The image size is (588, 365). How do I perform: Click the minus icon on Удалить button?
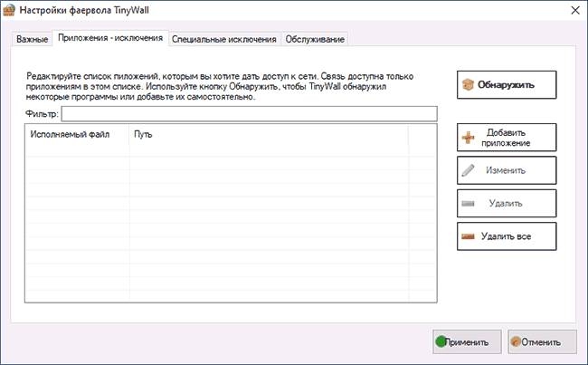click(x=468, y=204)
